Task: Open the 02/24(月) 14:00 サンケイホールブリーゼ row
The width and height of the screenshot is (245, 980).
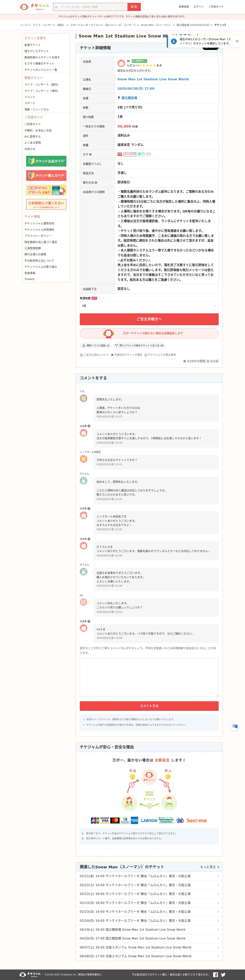Action: coord(149,920)
